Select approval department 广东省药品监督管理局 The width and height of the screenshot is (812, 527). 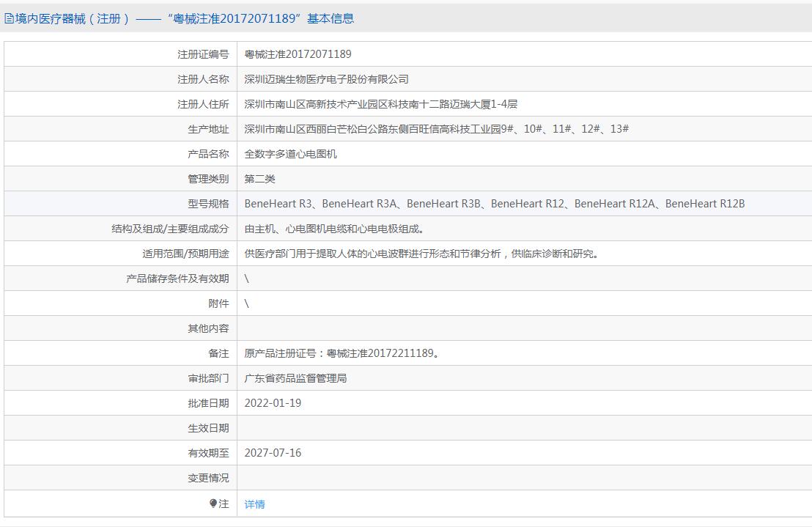point(295,378)
